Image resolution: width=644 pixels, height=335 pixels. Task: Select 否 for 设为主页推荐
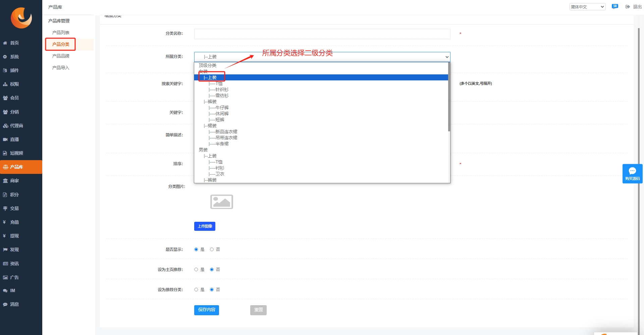tap(212, 269)
